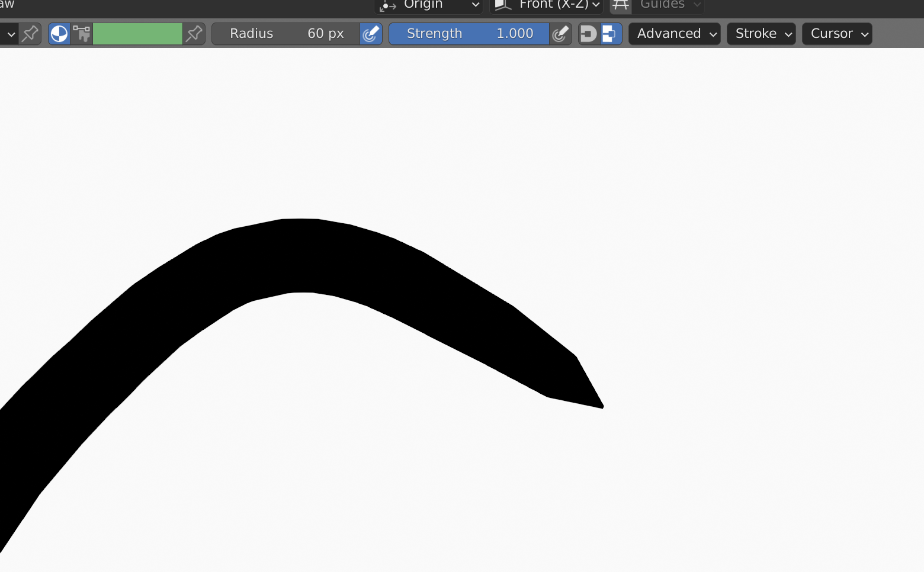
Task: Pin the material using the pin icon
Action: (x=194, y=34)
